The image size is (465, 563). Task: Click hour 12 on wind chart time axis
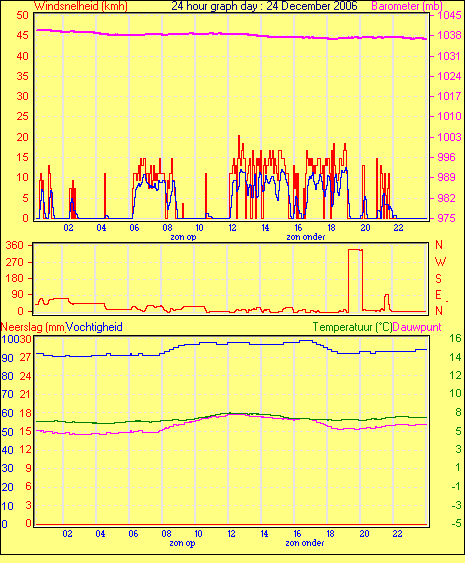(232, 228)
